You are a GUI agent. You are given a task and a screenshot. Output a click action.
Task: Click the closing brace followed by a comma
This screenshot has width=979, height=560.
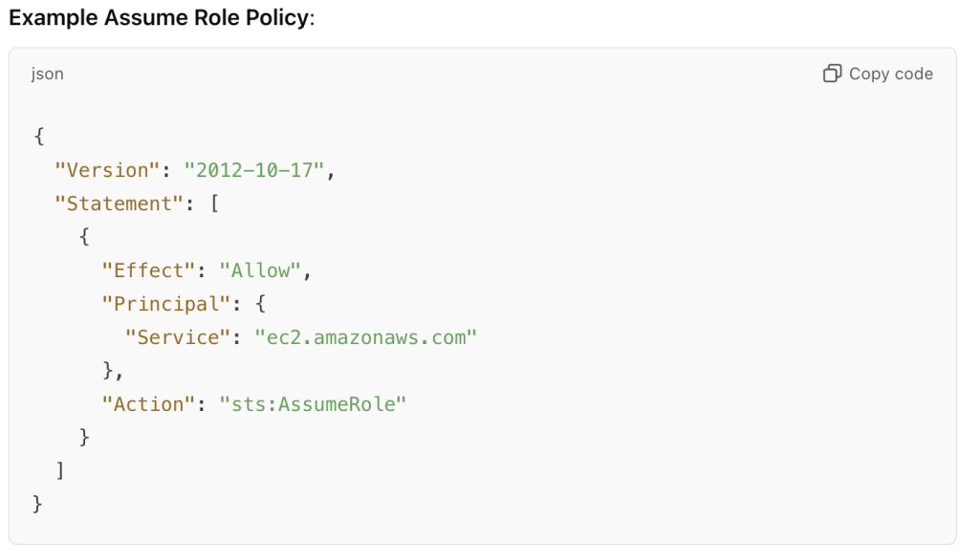tap(108, 371)
